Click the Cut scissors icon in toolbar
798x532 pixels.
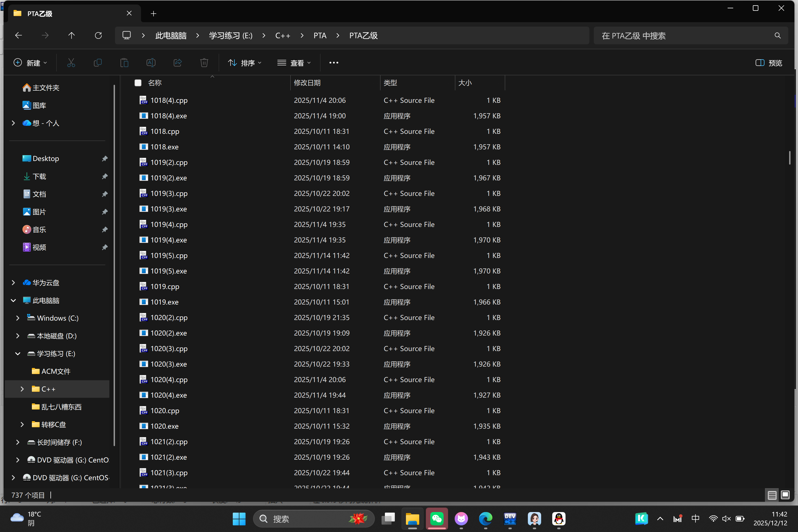[x=71, y=63]
